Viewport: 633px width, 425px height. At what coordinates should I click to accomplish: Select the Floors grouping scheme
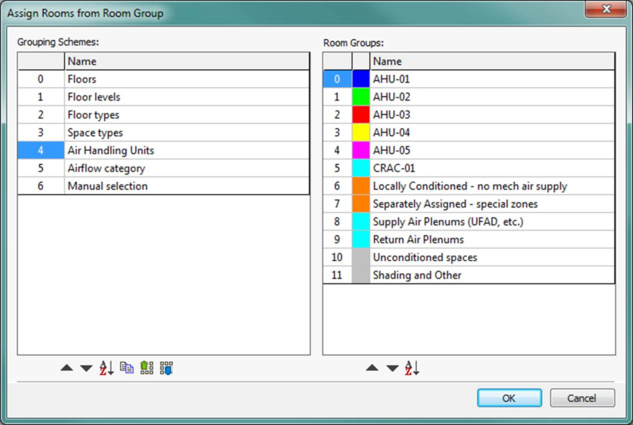pyautogui.click(x=185, y=79)
